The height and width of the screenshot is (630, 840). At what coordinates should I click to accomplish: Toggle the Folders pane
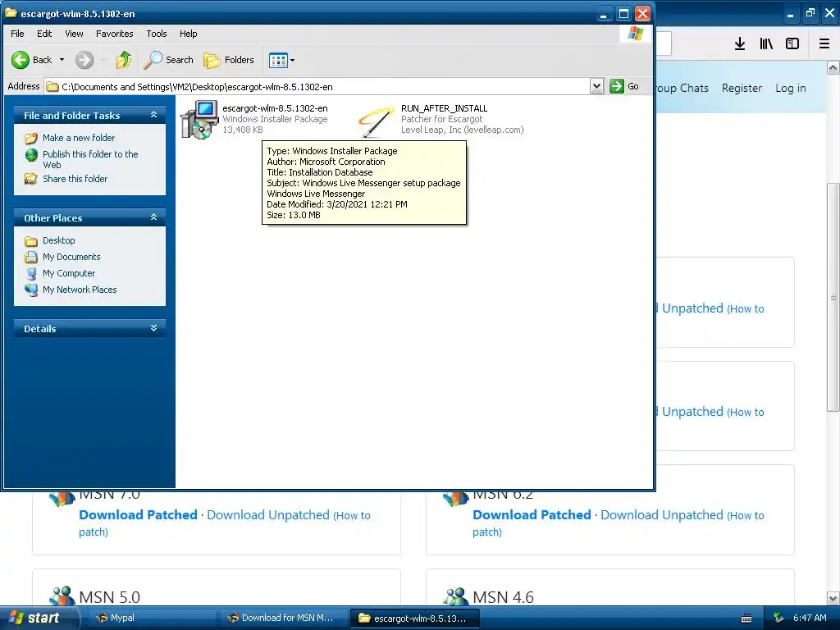click(229, 60)
